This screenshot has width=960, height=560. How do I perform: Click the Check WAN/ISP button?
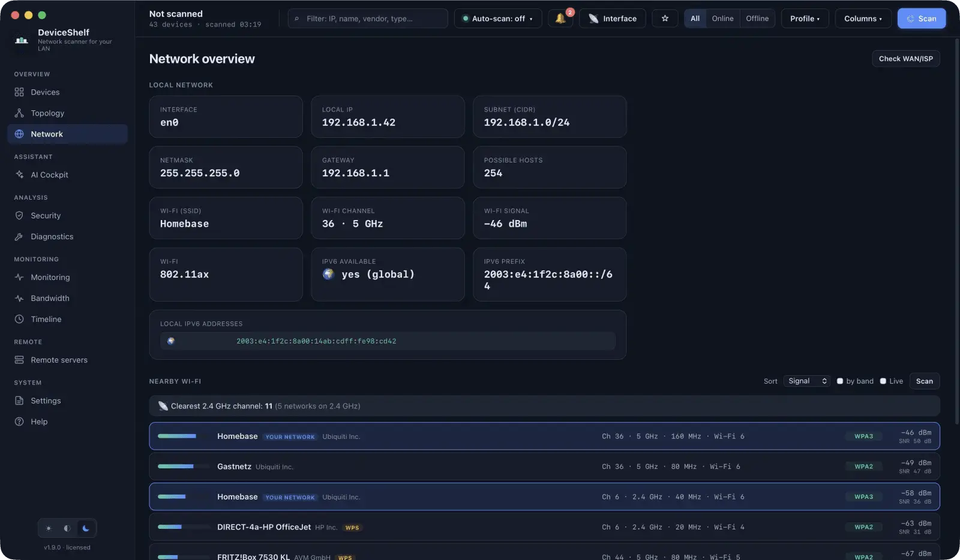[905, 59]
